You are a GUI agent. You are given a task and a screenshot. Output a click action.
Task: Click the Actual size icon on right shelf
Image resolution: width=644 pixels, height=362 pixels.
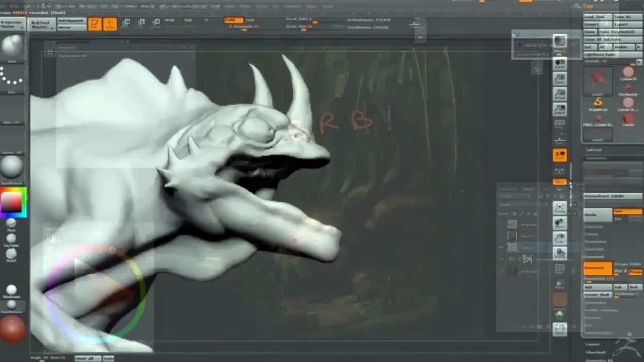(559, 94)
